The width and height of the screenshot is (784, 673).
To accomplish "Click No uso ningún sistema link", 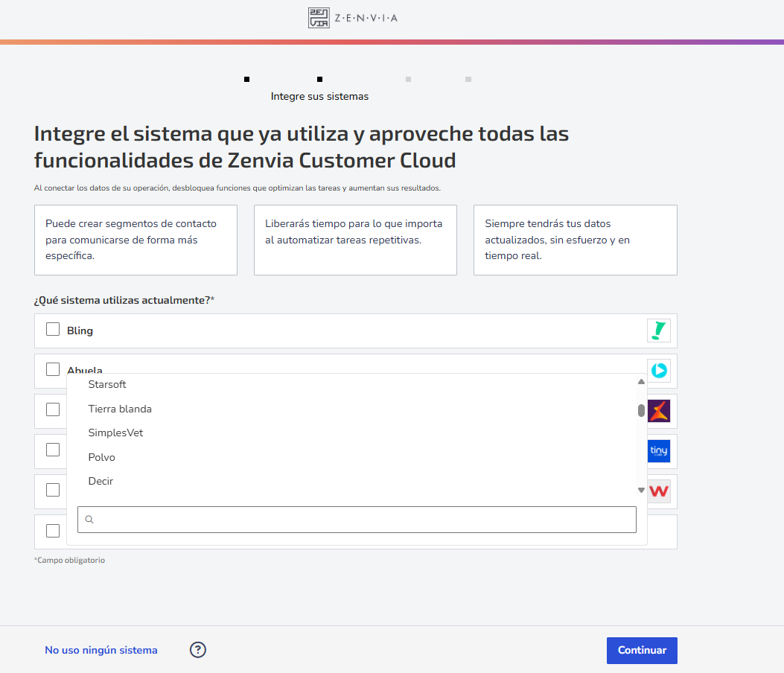I will click(x=101, y=650).
